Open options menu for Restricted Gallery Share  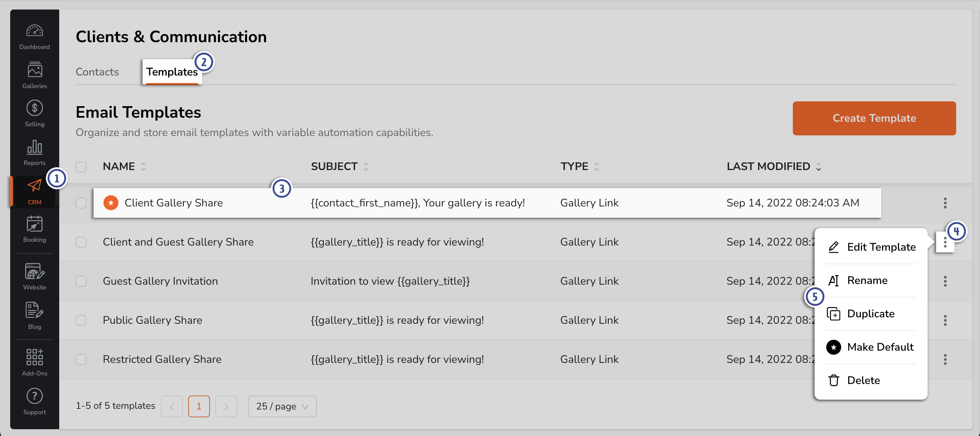click(x=945, y=359)
